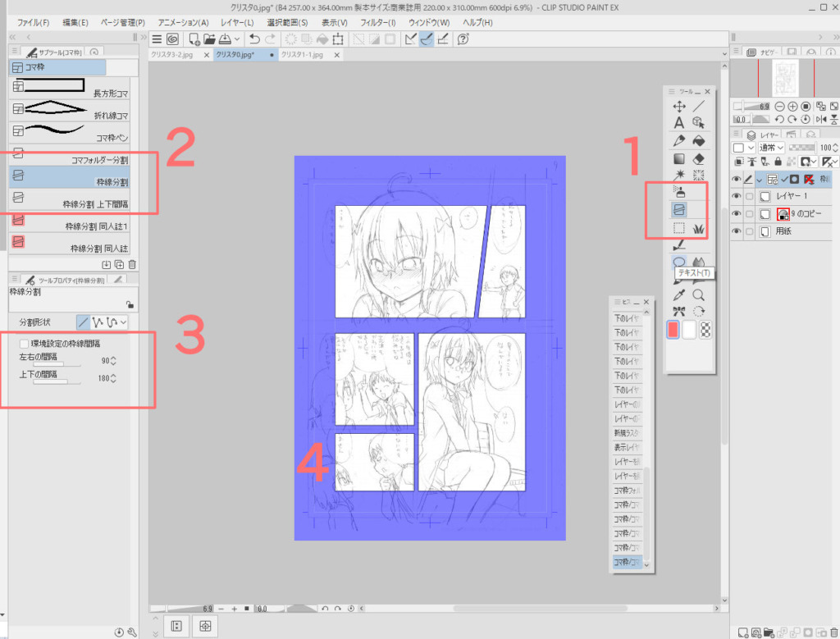Click the Undo arrow in command bar
This screenshot has width=840, height=639.
point(254,39)
